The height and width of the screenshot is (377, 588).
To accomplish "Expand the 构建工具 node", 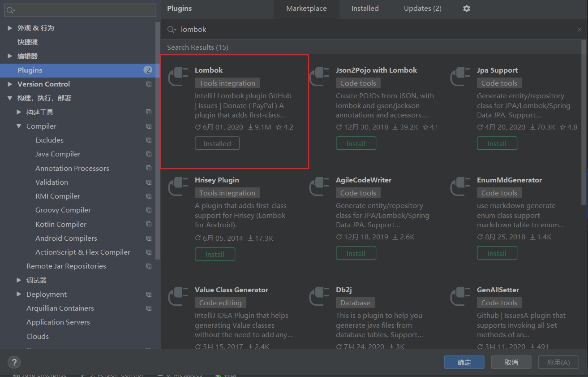I will click(x=19, y=112).
